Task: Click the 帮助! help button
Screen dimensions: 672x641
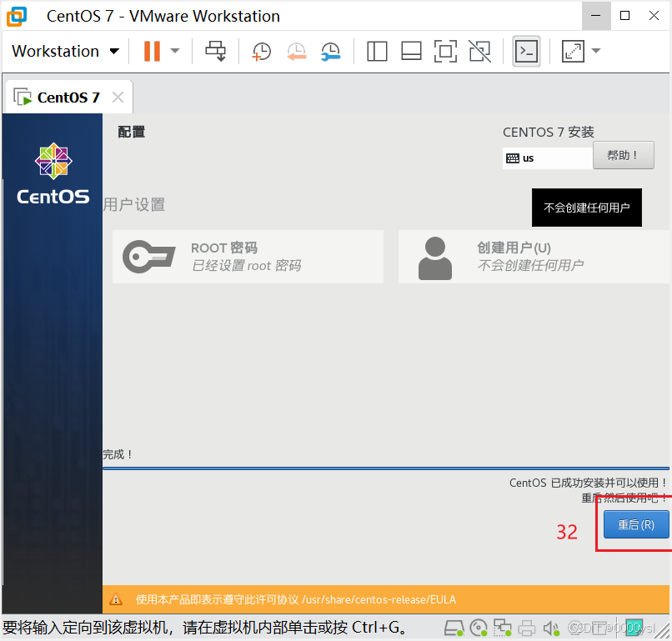Action: click(623, 155)
